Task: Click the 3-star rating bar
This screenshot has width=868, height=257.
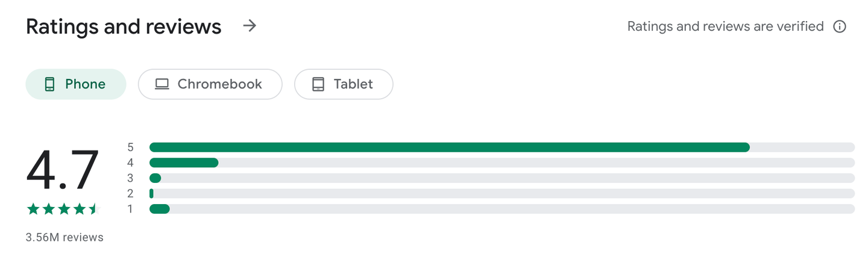Action: pyautogui.click(x=502, y=178)
